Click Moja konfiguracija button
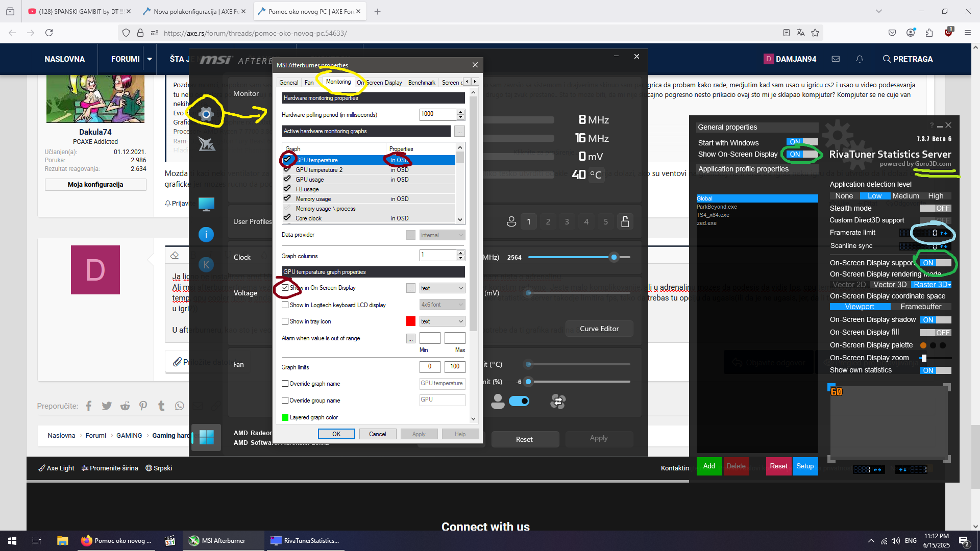The height and width of the screenshot is (551, 980). point(95,185)
